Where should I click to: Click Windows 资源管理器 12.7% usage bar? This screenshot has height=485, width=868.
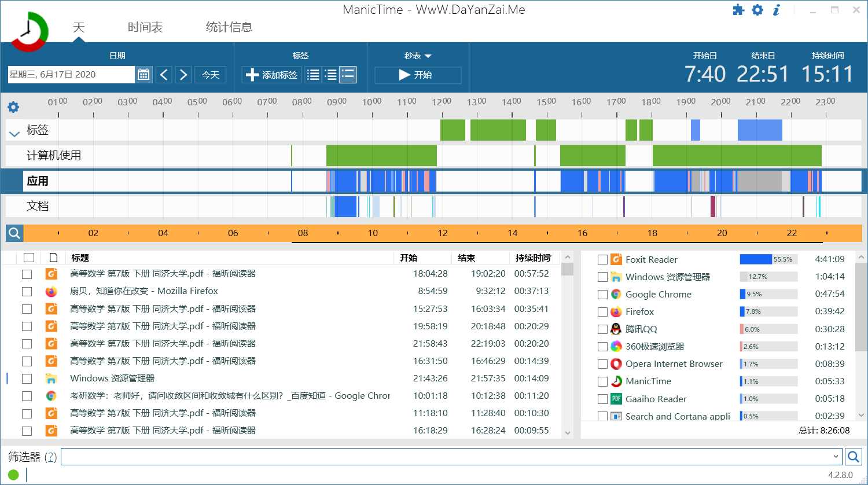(768, 277)
